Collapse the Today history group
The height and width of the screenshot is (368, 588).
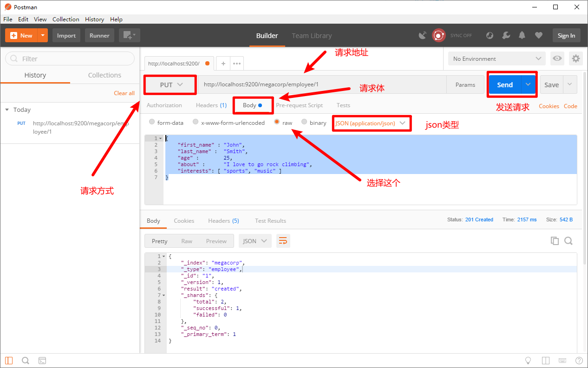tap(7, 110)
